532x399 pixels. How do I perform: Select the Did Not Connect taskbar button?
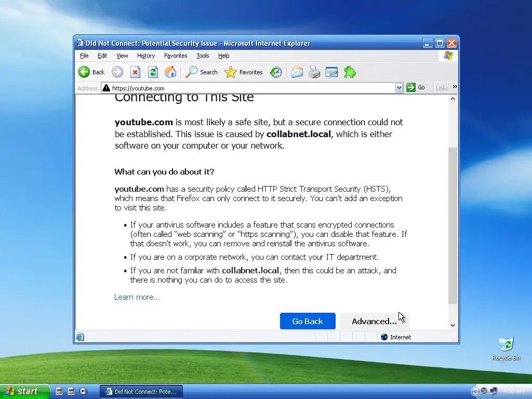(141, 392)
